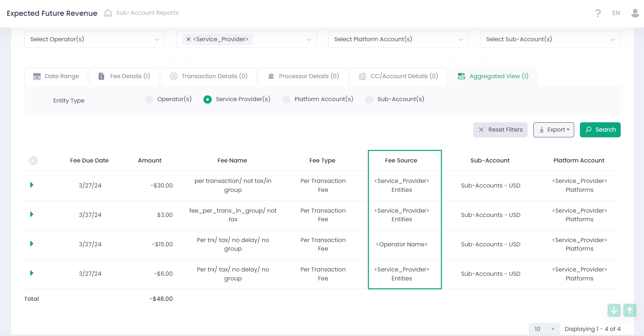Click the scroll down arrow button
This screenshot has width=644, height=336.
(x=614, y=310)
